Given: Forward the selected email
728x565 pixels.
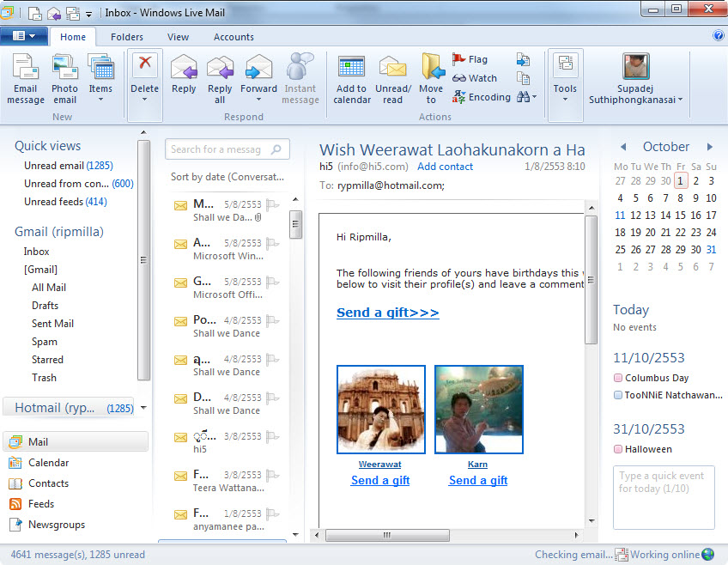Looking at the screenshot, I should pyautogui.click(x=258, y=68).
